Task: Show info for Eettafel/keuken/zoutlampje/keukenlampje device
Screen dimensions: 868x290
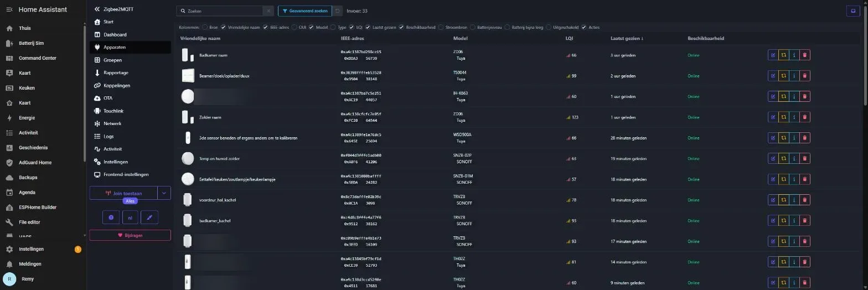Action: [794, 179]
